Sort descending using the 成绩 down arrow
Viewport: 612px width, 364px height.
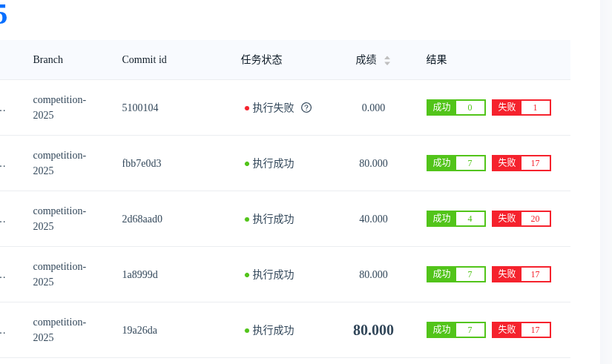[x=387, y=63]
